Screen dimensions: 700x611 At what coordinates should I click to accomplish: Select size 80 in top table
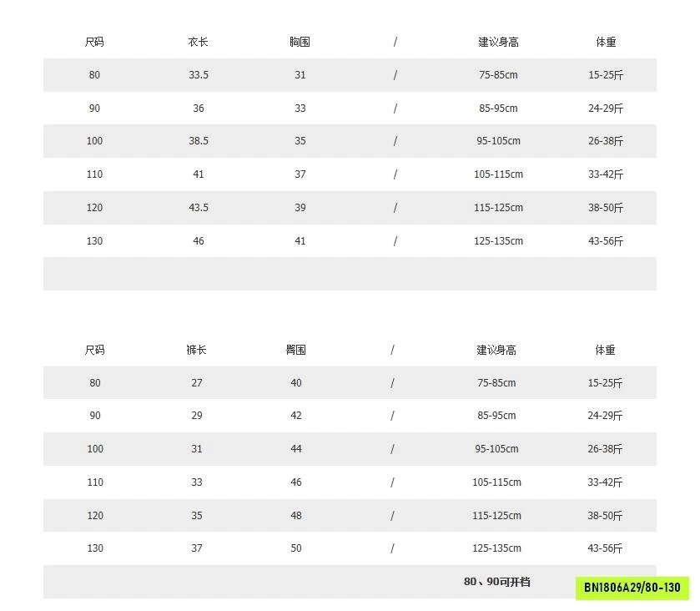94,75
